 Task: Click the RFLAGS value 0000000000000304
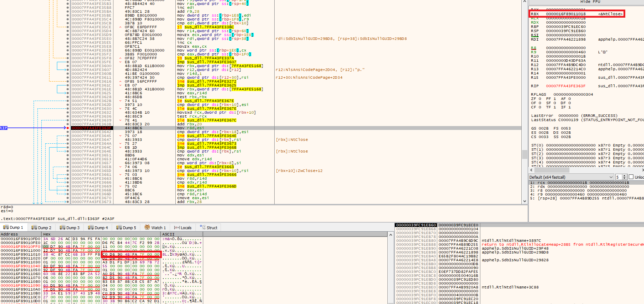[x=573, y=94]
